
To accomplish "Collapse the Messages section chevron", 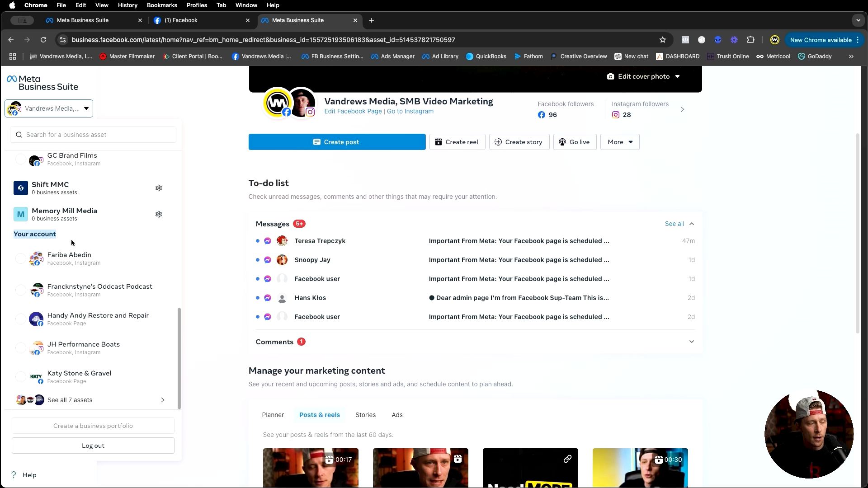I will [x=692, y=224].
